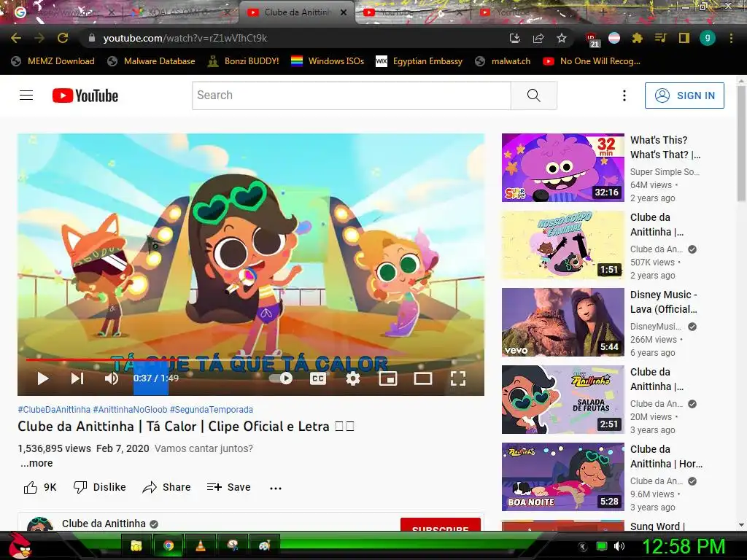
Task: Go back to the previous page
Action: point(16,38)
